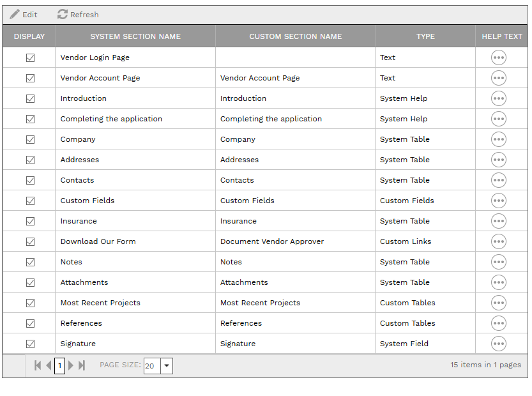Click the TYPE column header
The height and width of the screenshot is (396, 532).
pos(425,36)
